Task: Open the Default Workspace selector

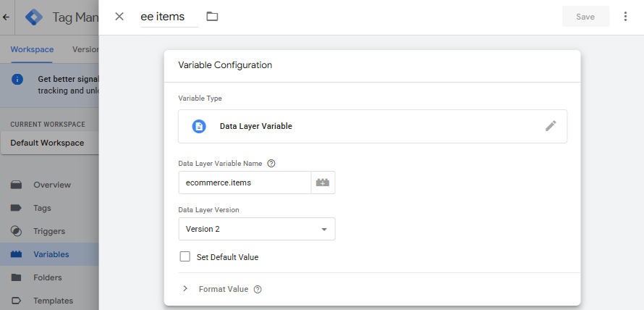Action: (x=48, y=143)
